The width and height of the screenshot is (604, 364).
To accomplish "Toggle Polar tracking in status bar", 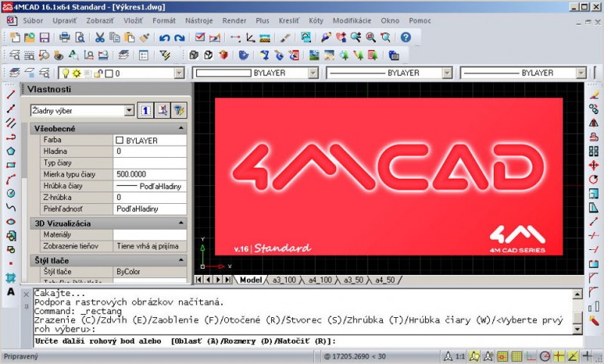I will click(x=544, y=356).
